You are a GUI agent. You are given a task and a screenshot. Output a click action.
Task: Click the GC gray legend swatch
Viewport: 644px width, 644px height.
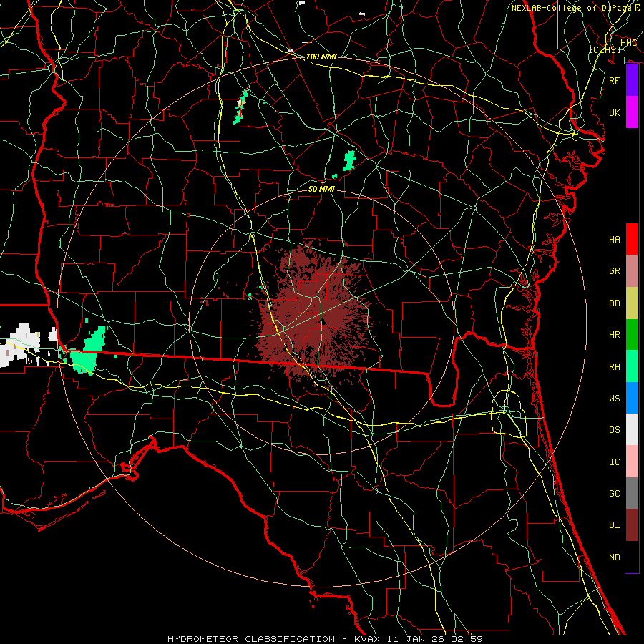pos(632,493)
